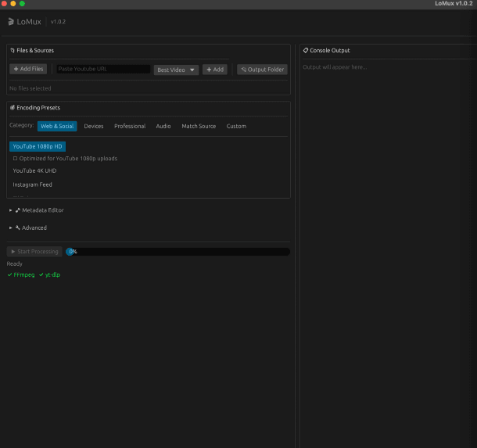Screen dimensions: 477x448
Task: Focus the Paste YouTube URL field
Action: (103, 69)
